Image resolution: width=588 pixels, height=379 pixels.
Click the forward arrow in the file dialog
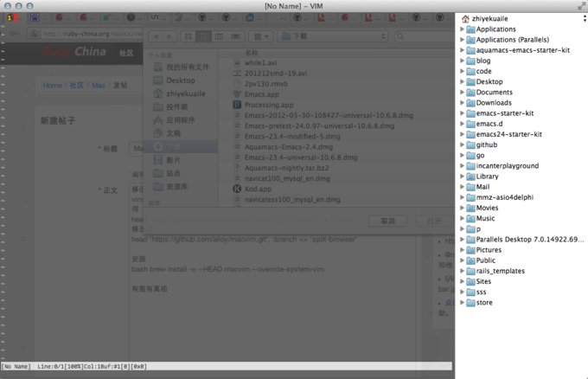[x=169, y=36]
